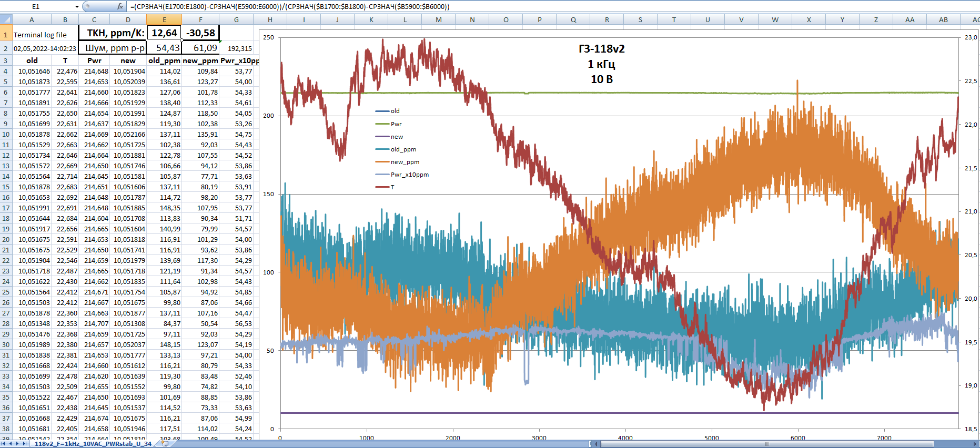
Task: Go to first sheet navigation arrow
Action: pos(3,444)
